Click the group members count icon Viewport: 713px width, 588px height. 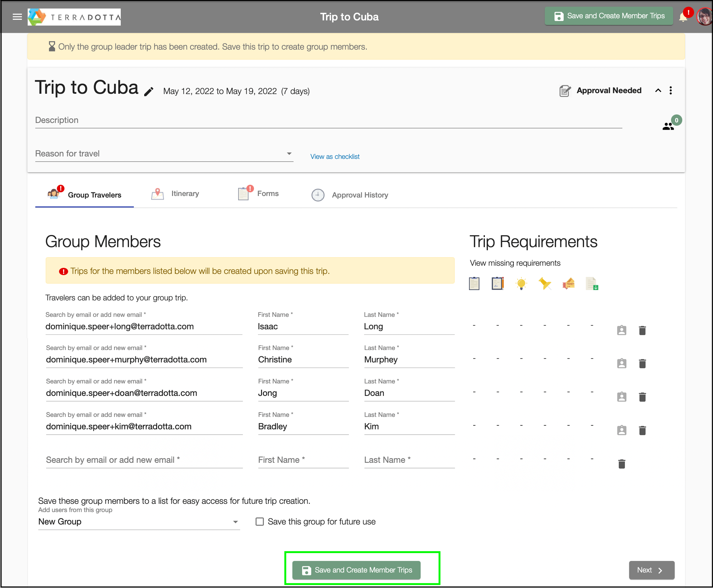tap(668, 126)
